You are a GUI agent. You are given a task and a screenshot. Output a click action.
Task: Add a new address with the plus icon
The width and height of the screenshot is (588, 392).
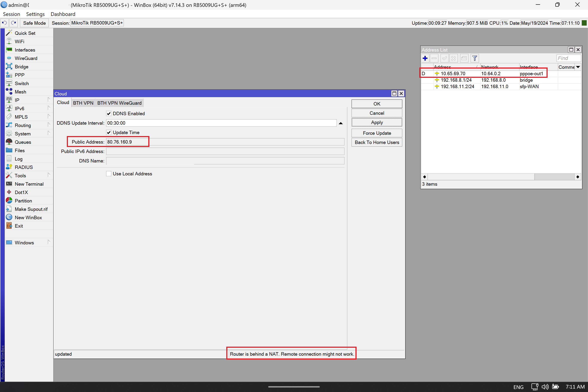(x=425, y=58)
